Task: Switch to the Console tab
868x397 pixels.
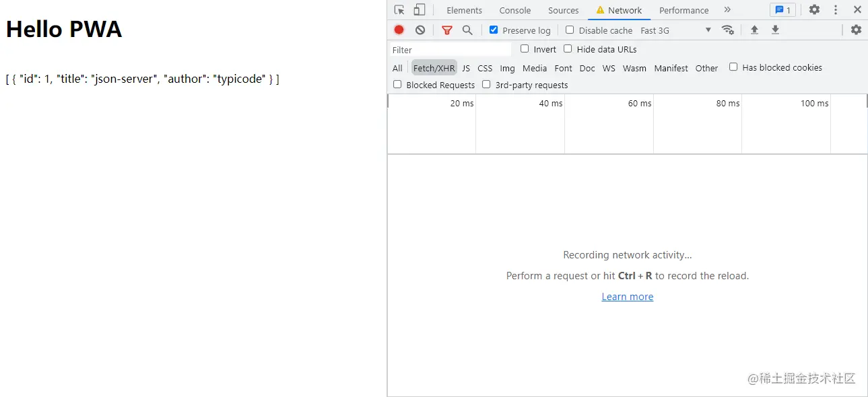Action: coord(515,10)
